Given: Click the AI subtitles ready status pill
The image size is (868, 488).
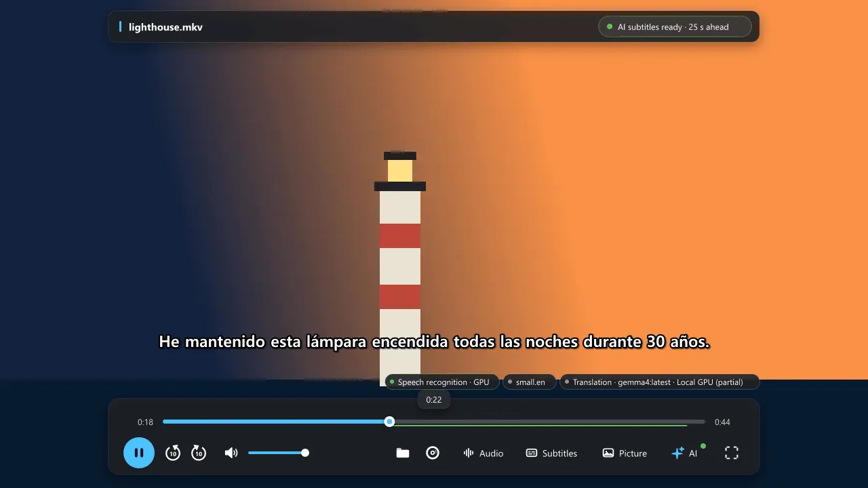Looking at the screenshot, I should pos(675,27).
